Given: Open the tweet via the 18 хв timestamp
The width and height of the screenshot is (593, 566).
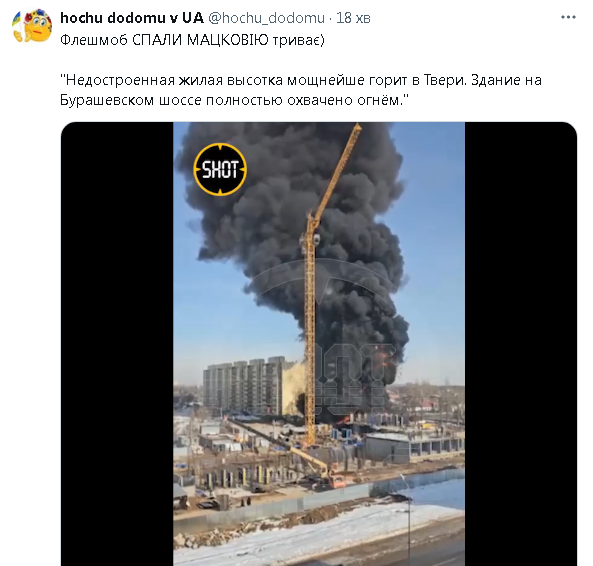Looking at the screenshot, I should point(353,18).
